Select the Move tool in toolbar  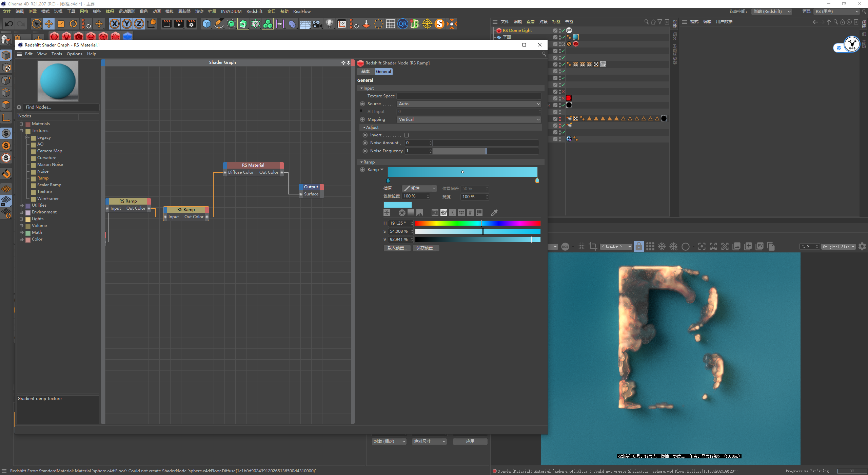pos(49,24)
